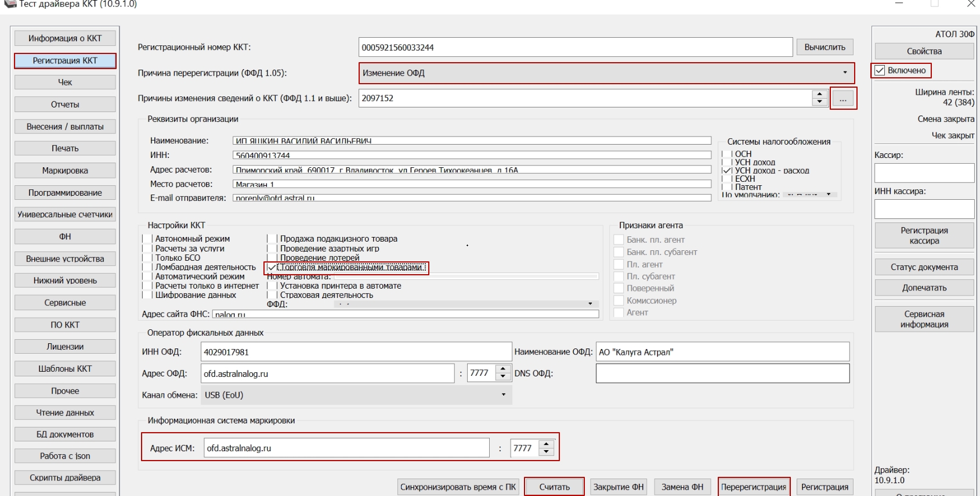
Task: Click the Считать button
Action: pyautogui.click(x=554, y=487)
